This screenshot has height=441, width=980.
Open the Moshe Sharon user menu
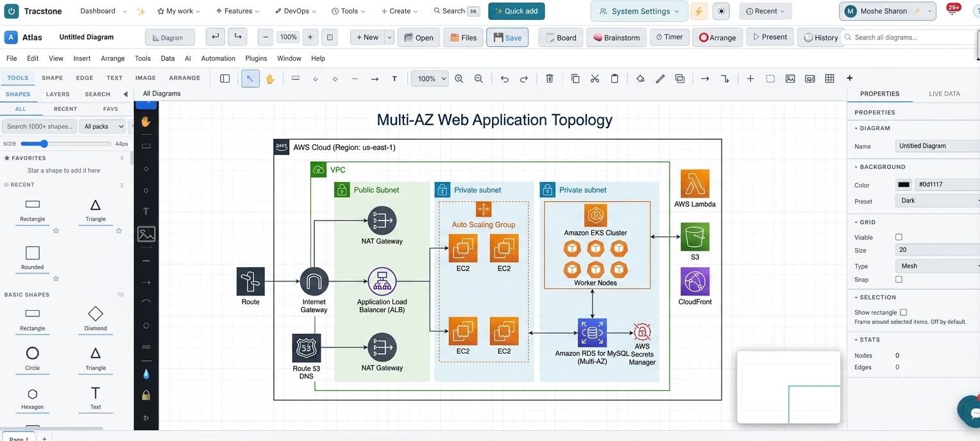tap(888, 11)
